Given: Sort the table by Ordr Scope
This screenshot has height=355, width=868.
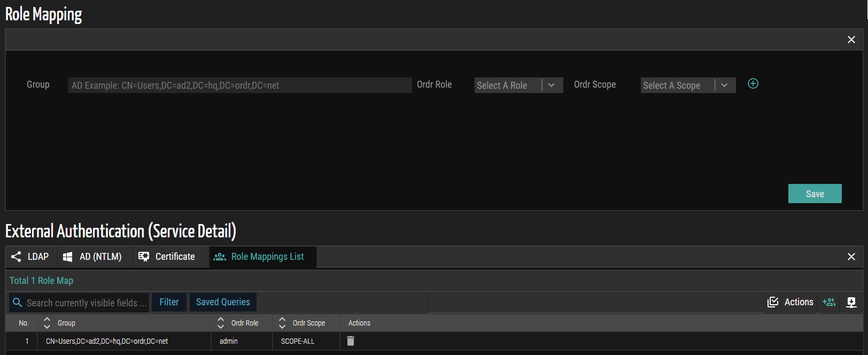Looking at the screenshot, I should point(282,323).
